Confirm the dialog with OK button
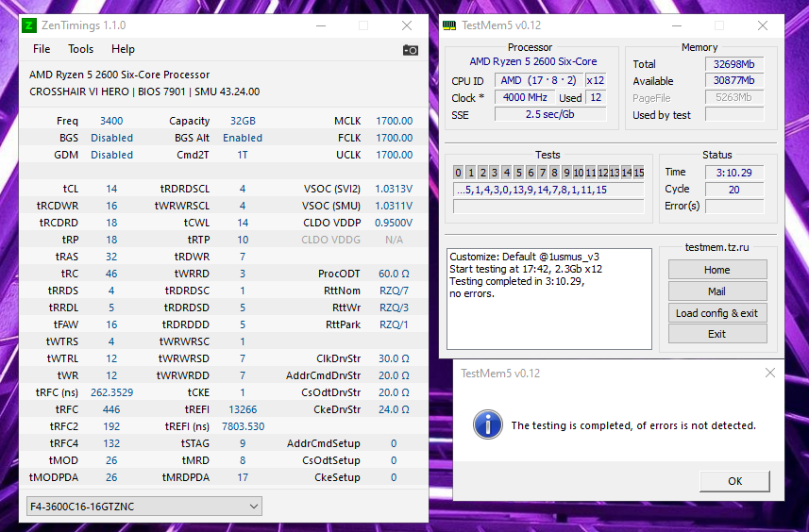The image size is (809, 532). [734, 481]
